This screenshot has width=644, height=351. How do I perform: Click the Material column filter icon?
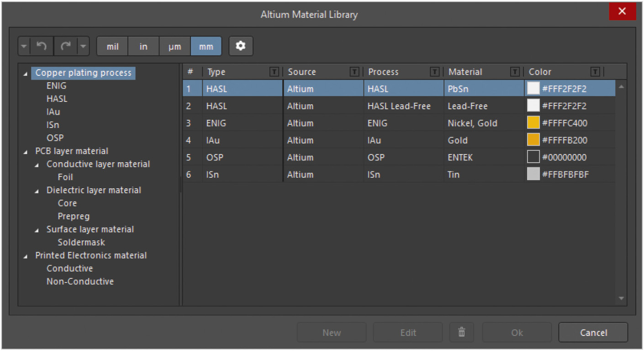[x=515, y=72]
